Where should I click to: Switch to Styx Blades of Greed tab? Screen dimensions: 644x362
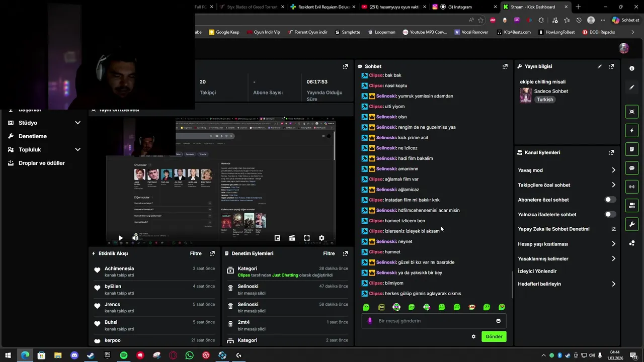253,7
